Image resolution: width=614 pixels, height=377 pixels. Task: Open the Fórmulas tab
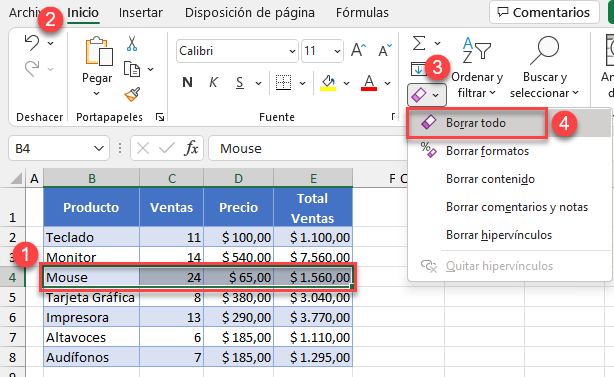click(x=362, y=13)
